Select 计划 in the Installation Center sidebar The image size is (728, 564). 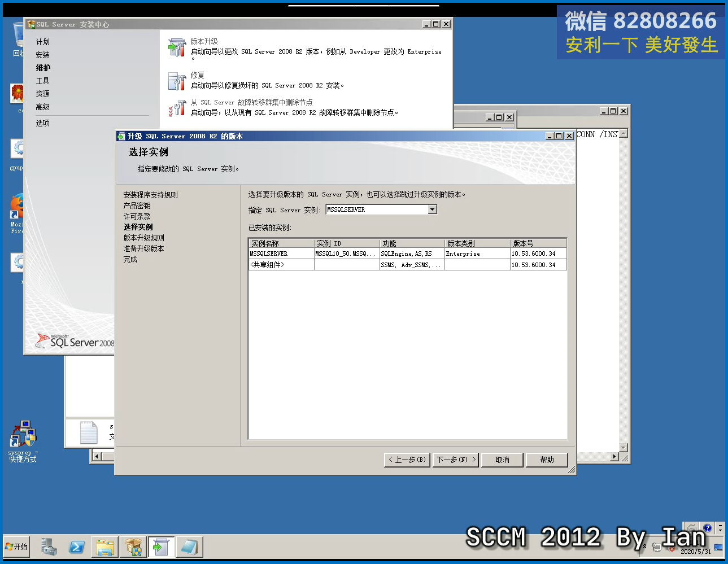point(43,42)
